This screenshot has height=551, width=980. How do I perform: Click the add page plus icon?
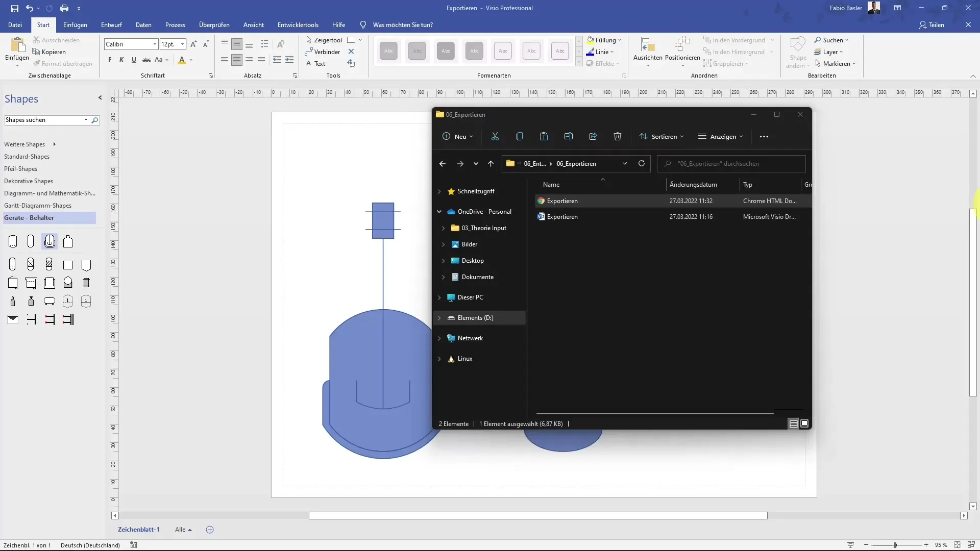point(210,530)
